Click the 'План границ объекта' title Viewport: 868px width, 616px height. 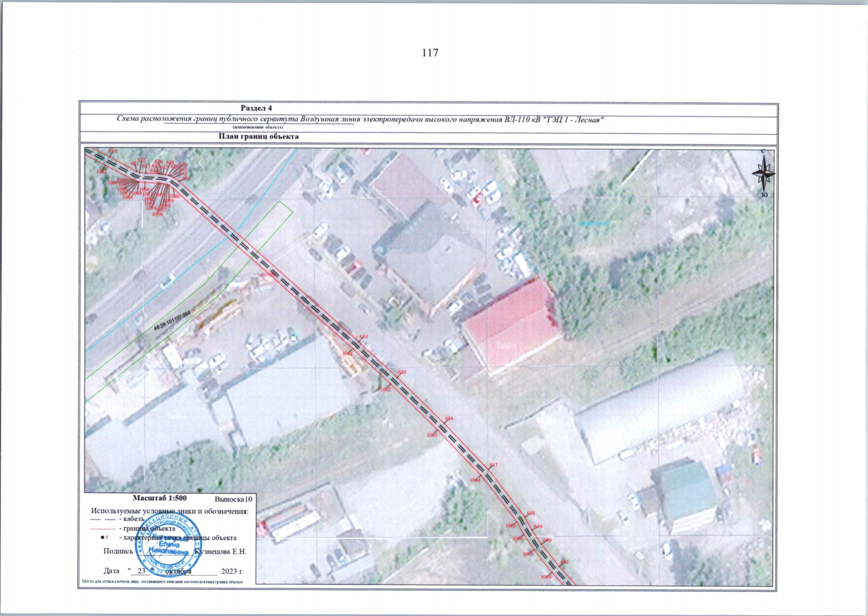(x=259, y=137)
